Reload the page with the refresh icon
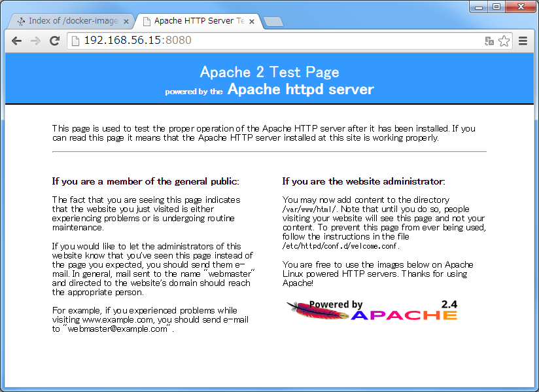 coord(55,41)
